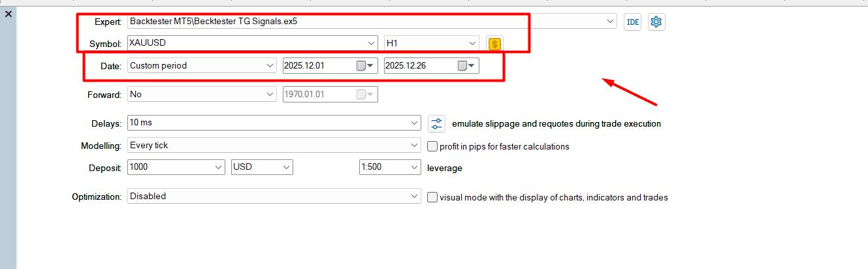Open the Modelling Every tick dropdown
Image resolution: width=868 pixels, height=269 pixels.
pyautogui.click(x=415, y=145)
